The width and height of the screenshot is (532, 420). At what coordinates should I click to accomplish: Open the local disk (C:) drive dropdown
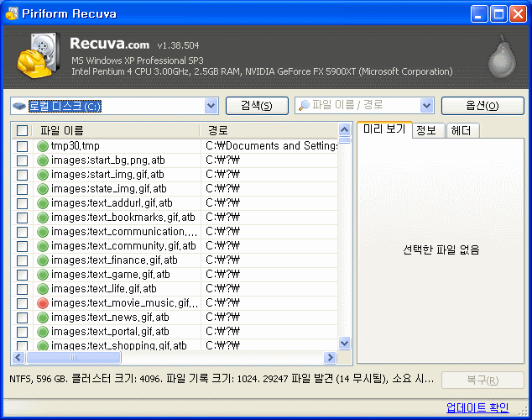click(211, 106)
